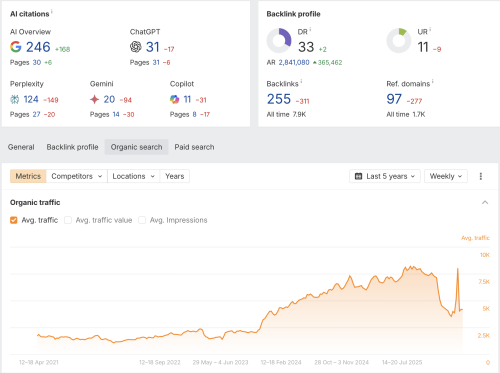Click the 10K y-axis label
This screenshot has width=500, height=373.
pyautogui.click(x=485, y=255)
